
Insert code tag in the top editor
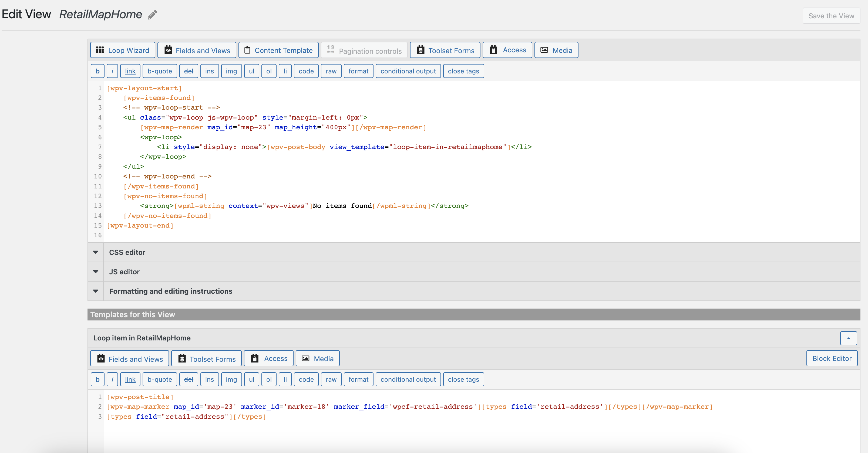[306, 71]
